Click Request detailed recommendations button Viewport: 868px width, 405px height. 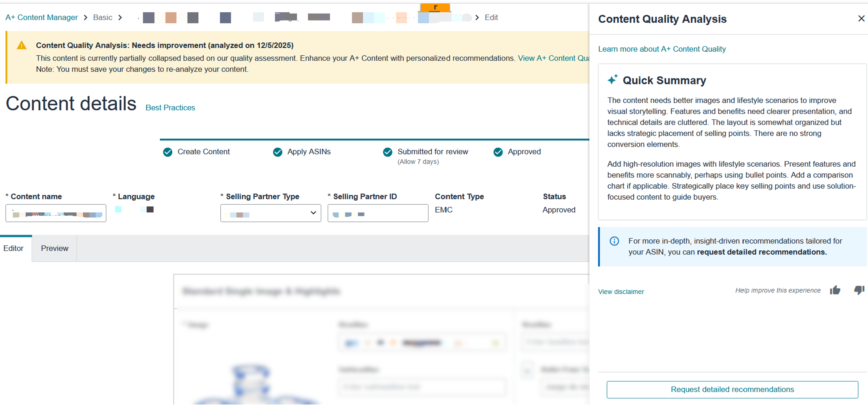click(x=732, y=390)
